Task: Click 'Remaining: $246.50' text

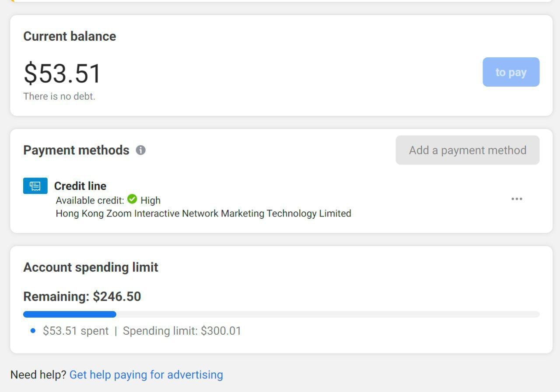Action: 82,297
